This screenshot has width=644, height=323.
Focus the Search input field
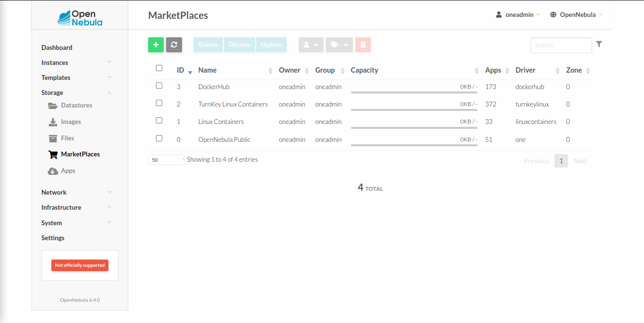(561, 45)
